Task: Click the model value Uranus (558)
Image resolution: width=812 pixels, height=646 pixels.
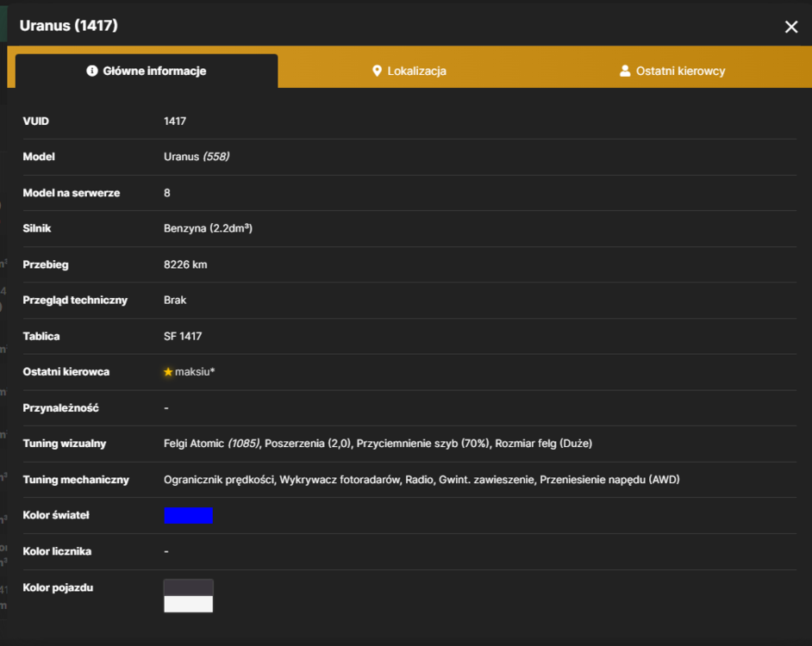Action: [197, 156]
